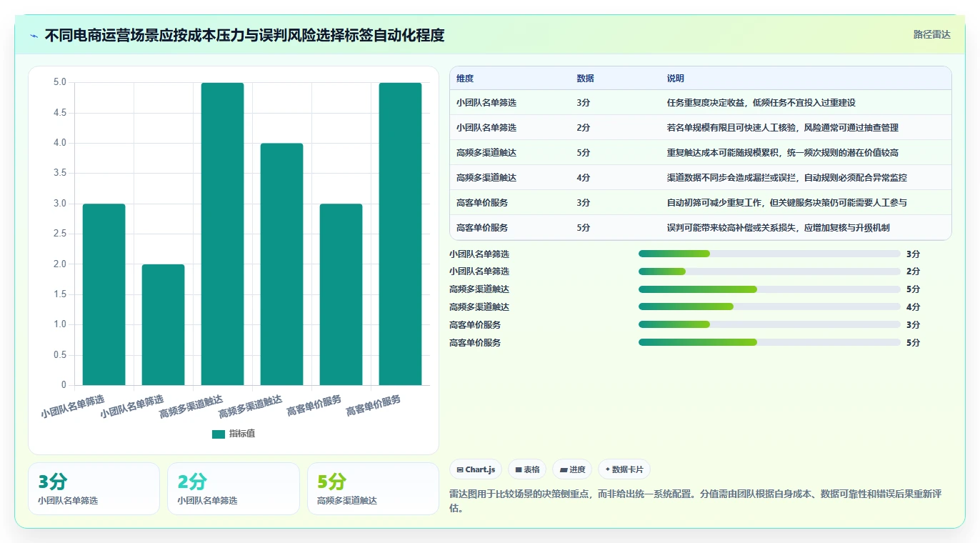
Task: Click the 0.5 y-axis label
Action: tap(60, 355)
